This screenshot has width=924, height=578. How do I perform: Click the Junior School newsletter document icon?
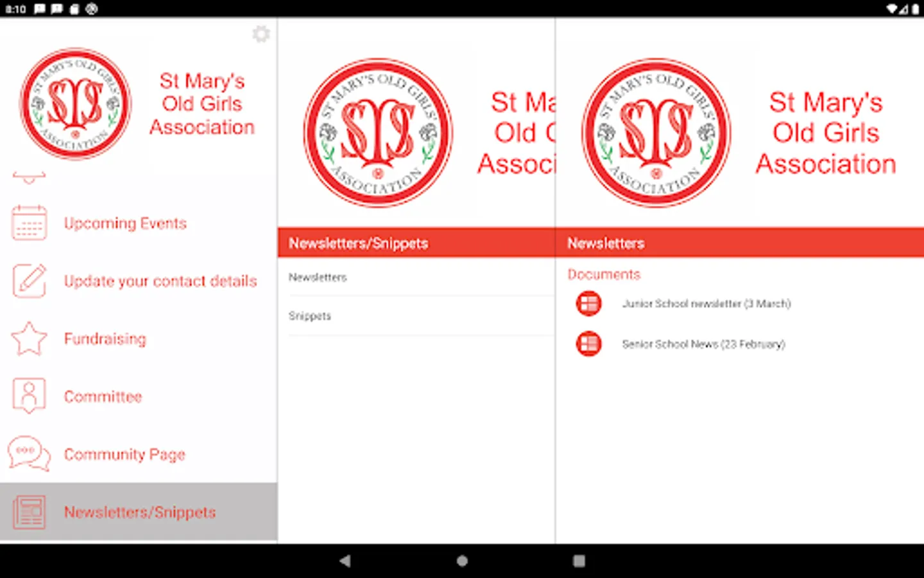click(588, 304)
